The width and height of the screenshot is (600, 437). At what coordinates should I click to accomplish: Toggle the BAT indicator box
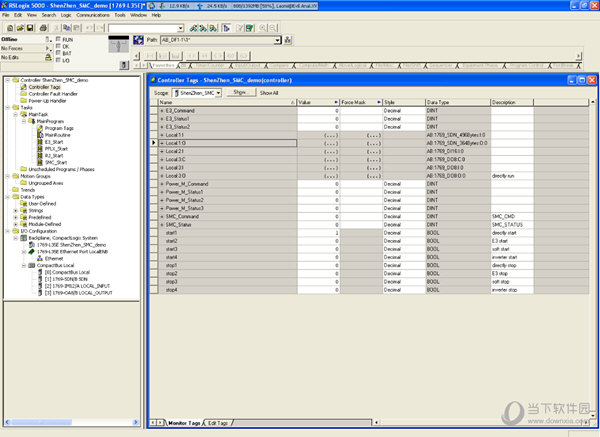[x=58, y=53]
